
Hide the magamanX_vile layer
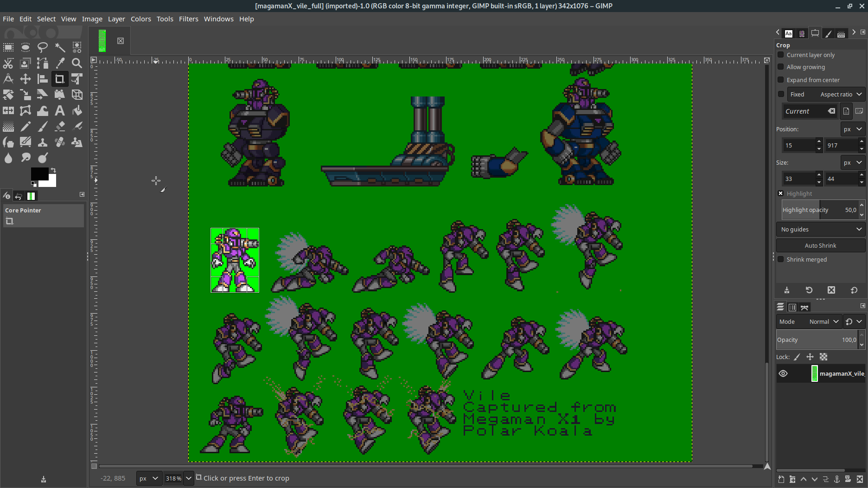point(784,373)
